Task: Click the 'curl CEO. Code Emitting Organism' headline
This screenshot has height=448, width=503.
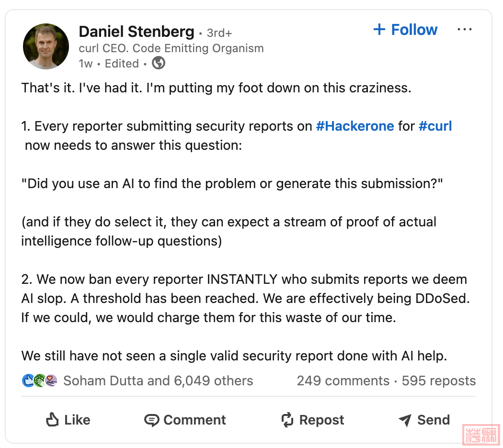Action: 171,48
